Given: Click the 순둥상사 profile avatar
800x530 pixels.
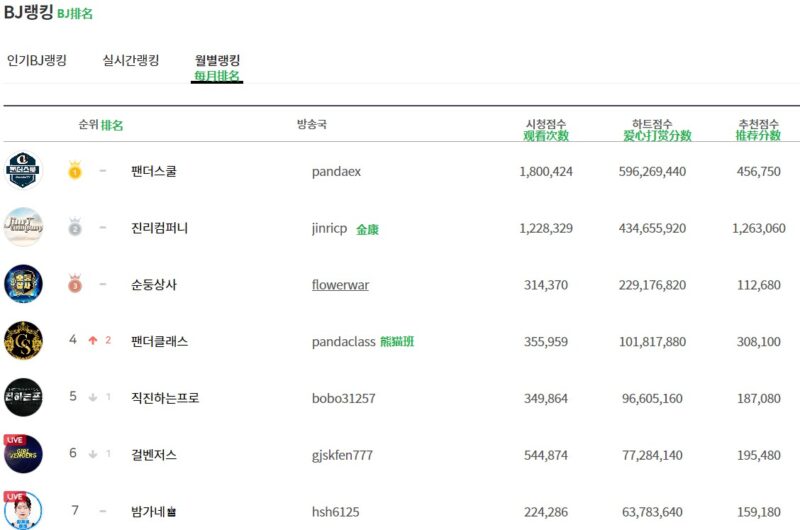Looking at the screenshot, I should (x=24, y=284).
